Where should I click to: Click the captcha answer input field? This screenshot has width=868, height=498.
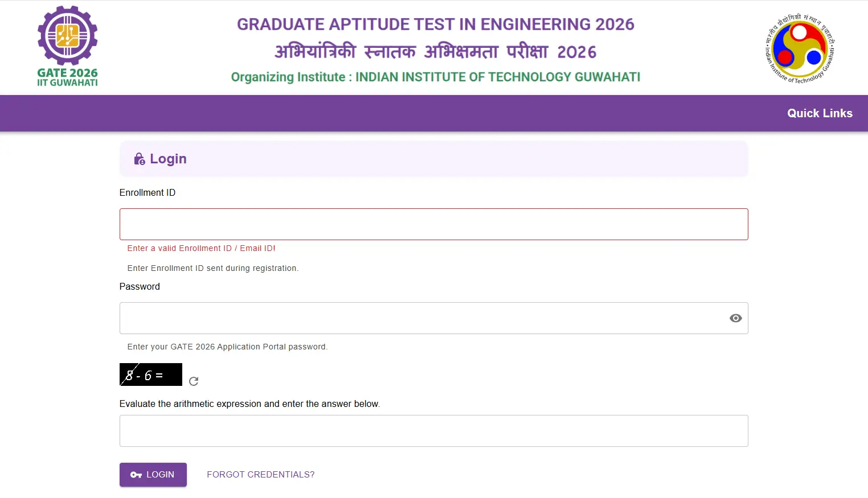[x=434, y=431]
